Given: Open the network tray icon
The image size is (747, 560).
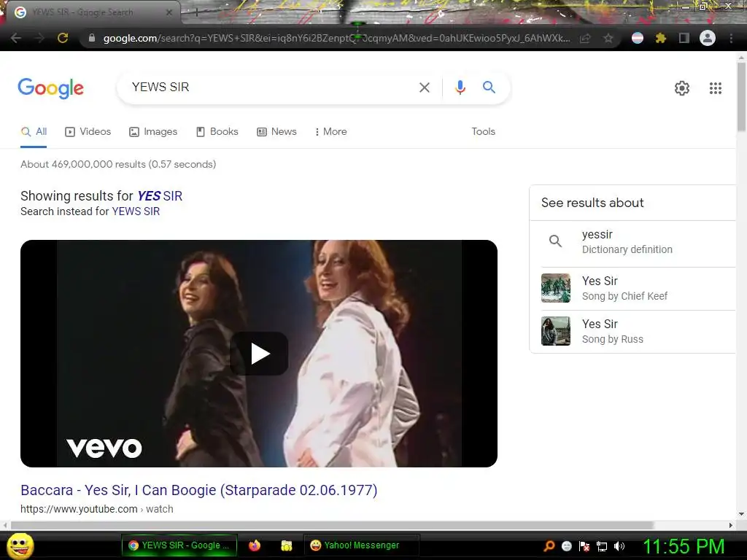Looking at the screenshot, I should pyautogui.click(x=602, y=546).
